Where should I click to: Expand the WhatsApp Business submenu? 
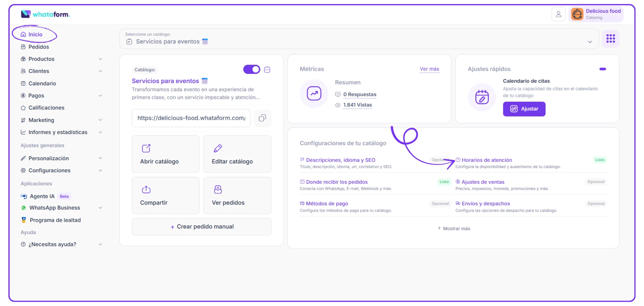(x=100, y=208)
